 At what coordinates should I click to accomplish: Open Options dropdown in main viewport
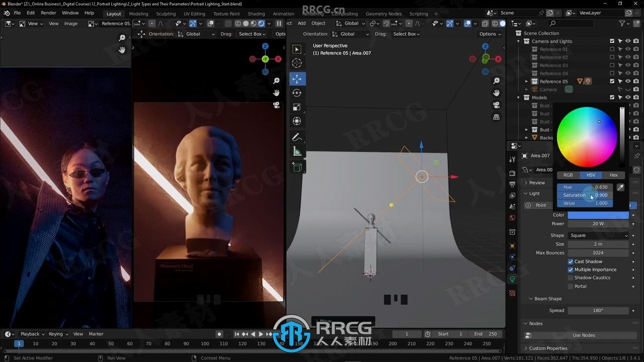pyautogui.click(x=490, y=34)
